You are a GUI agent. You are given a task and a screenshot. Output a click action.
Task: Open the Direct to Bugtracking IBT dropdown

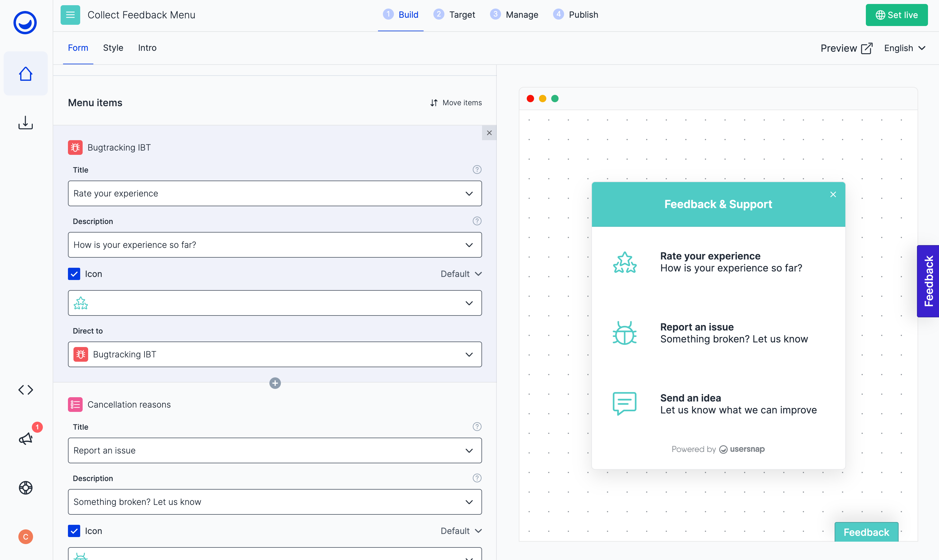click(x=274, y=354)
